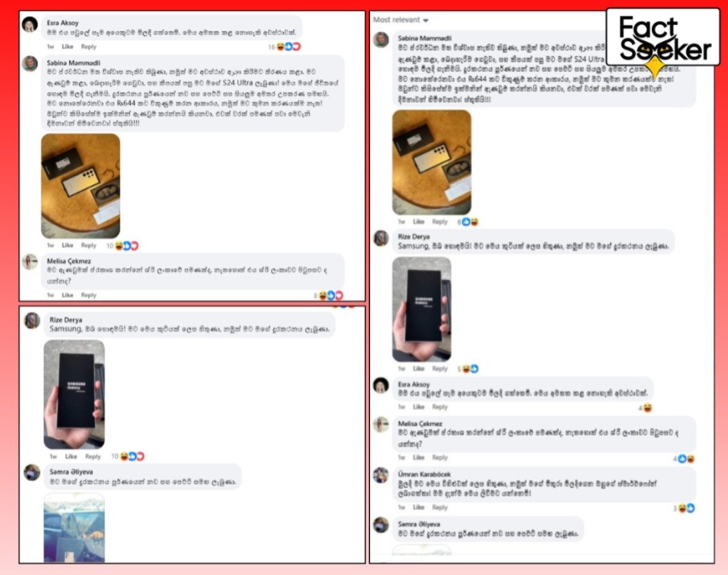Click Ümran Karaböcek's profile avatar
Screen dimensions: 728x575
pyautogui.click(x=381, y=476)
